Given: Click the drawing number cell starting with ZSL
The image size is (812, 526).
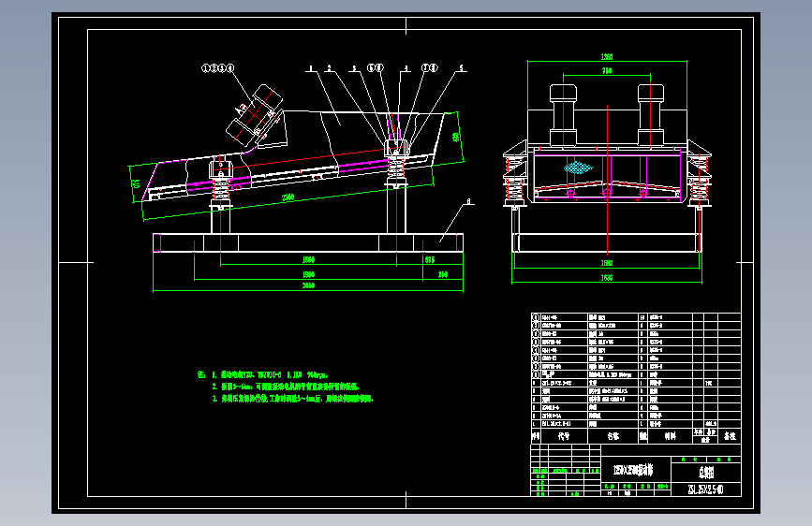Looking at the screenshot, I should [x=706, y=489].
